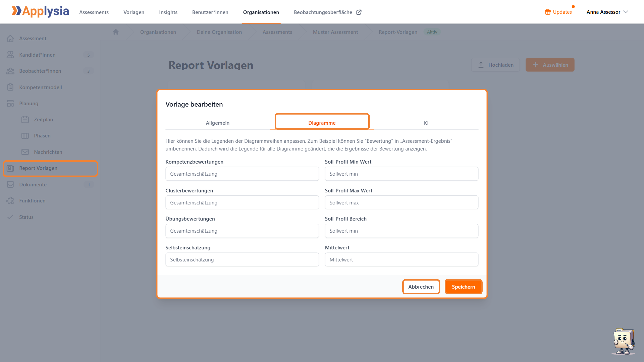Viewport: 644px width, 362px height.
Task: Click the Speichern button
Action: [x=463, y=287]
